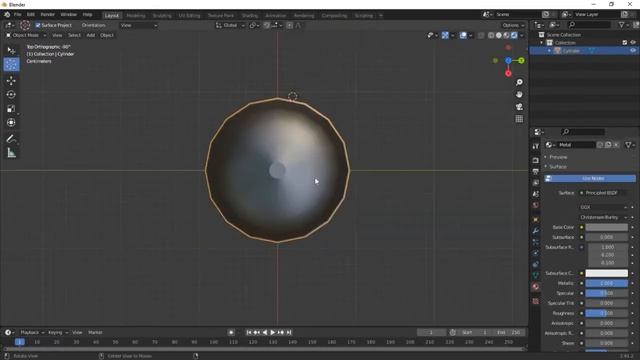Switch to Modeling workspace tab
The width and height of the screenshot is (640, 360).
136,16
